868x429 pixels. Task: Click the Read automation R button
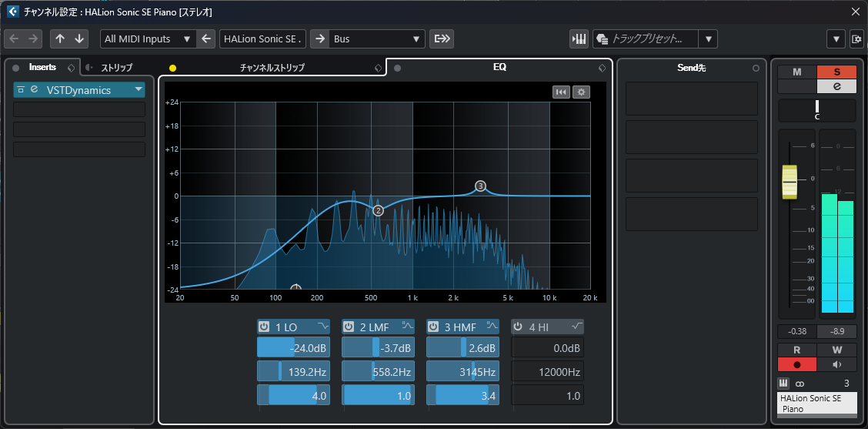pyautogui.click(x=797, y=350)
